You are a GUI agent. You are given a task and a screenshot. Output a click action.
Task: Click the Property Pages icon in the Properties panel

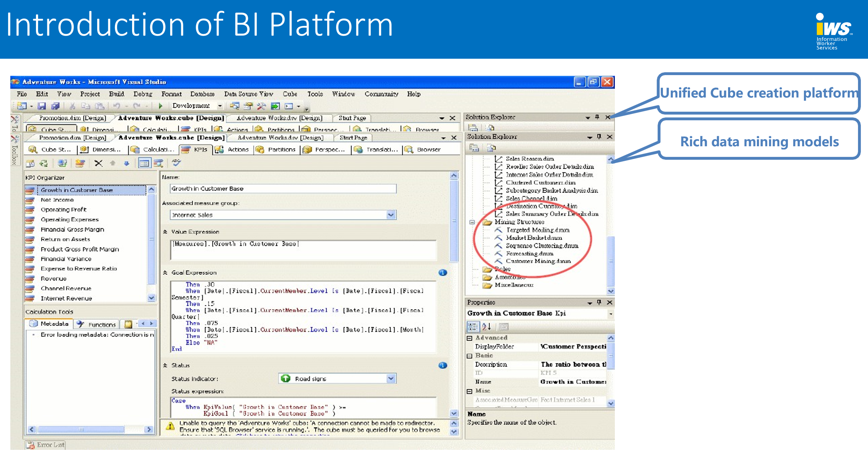pyautogui.click(x=504, y=327)
